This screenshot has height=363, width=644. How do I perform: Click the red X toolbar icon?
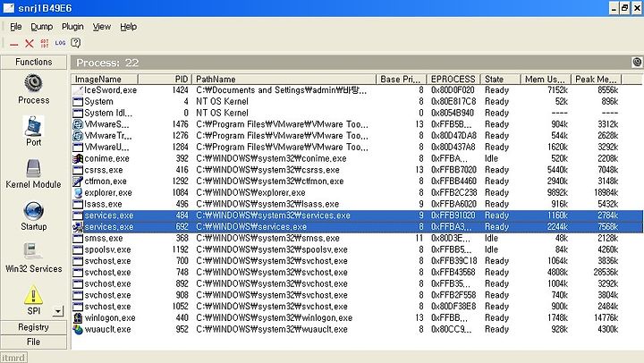pyautogui.click(x=30, y=43)
